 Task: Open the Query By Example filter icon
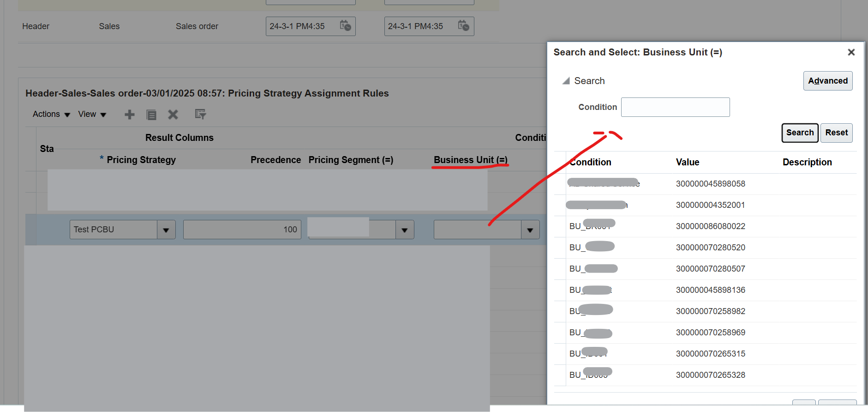pos(200,114)
